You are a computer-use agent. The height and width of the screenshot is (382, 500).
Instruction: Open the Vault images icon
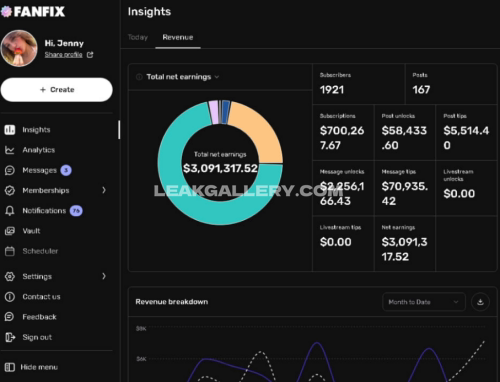click(x=10, y=231)
